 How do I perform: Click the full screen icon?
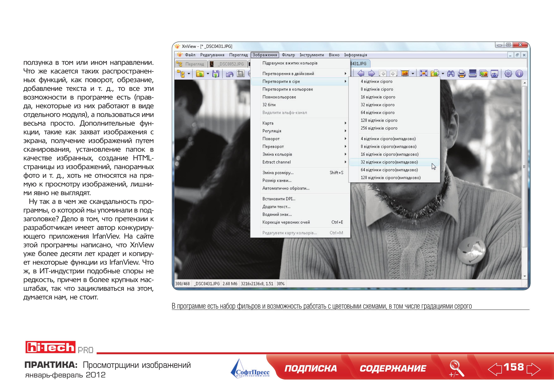tap(423, 73)
